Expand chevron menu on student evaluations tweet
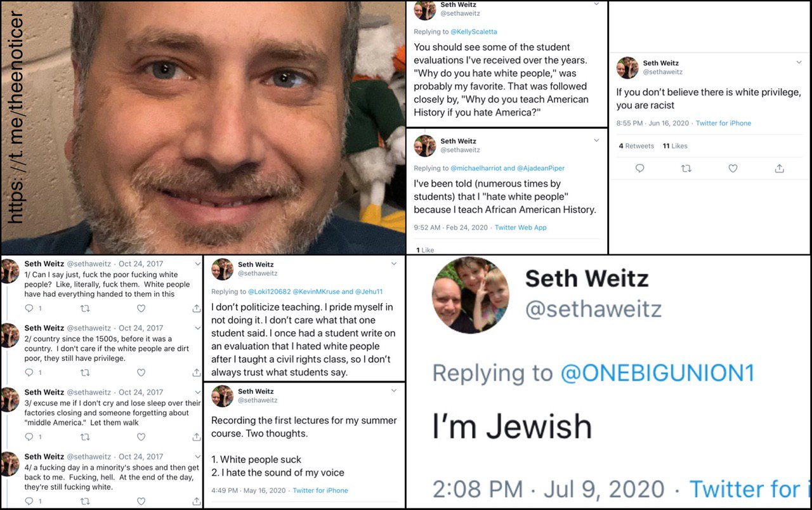This screenshot has height=510, width=812. 596,4
